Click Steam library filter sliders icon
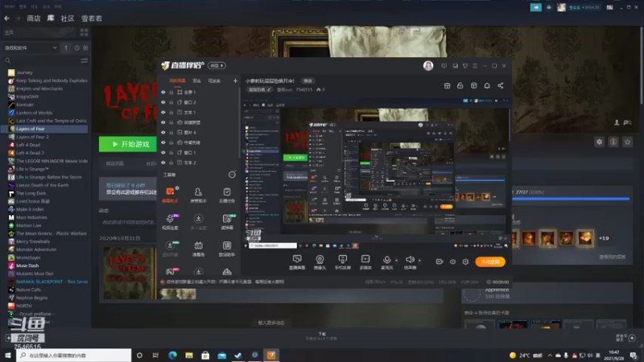The image size is (644, 362). [85, 61]
